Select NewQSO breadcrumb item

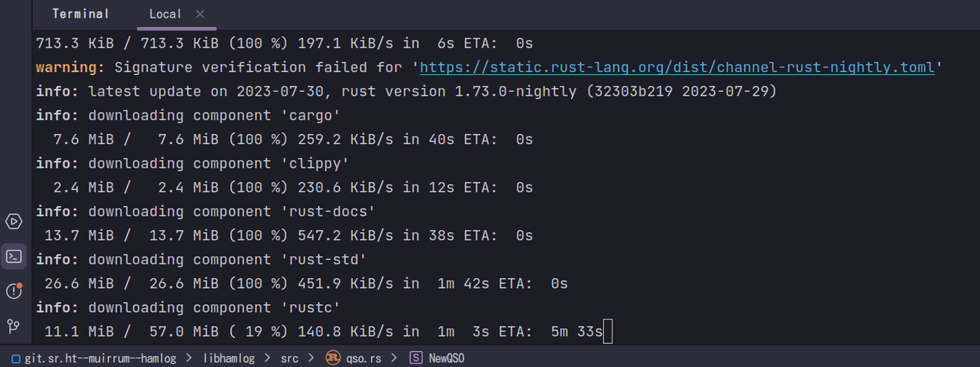(446, 358)
